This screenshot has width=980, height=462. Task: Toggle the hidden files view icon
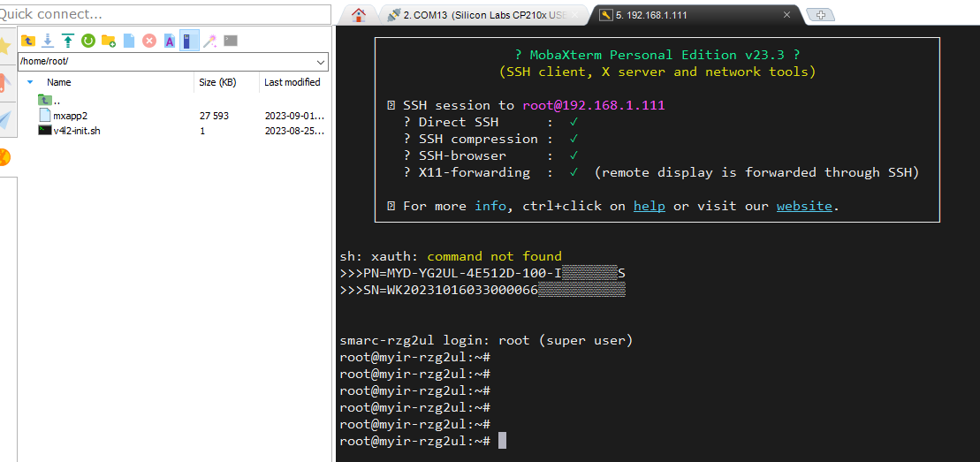tap(189, 41)
